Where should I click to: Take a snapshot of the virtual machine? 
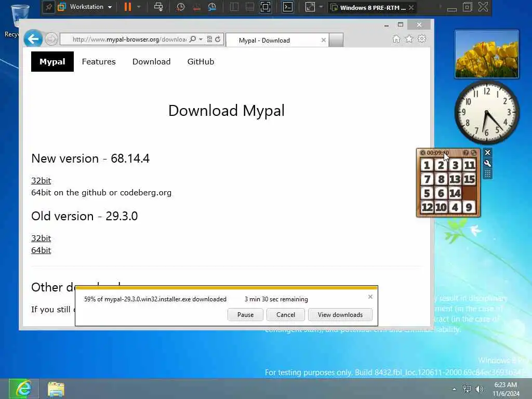click(180, 7)
